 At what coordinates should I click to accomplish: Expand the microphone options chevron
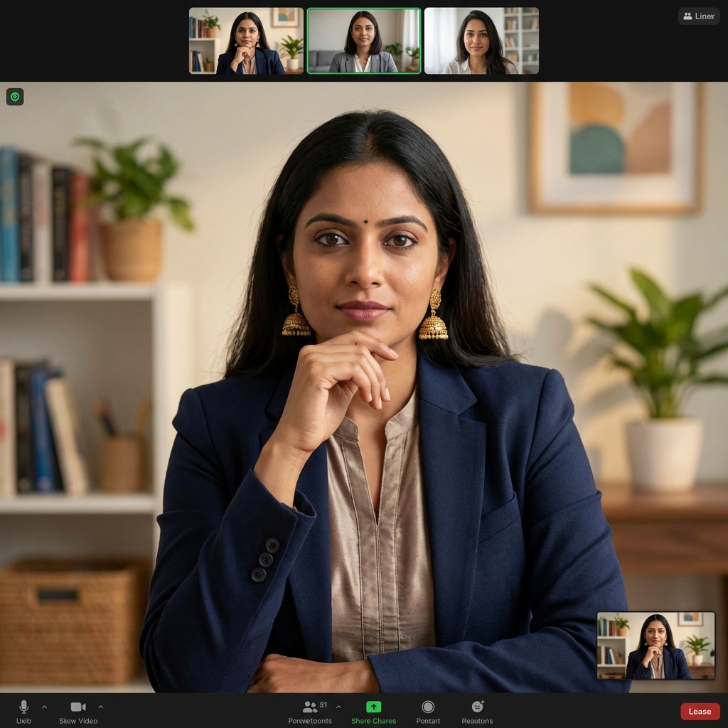pyautogui.click(x=44, y=707)
